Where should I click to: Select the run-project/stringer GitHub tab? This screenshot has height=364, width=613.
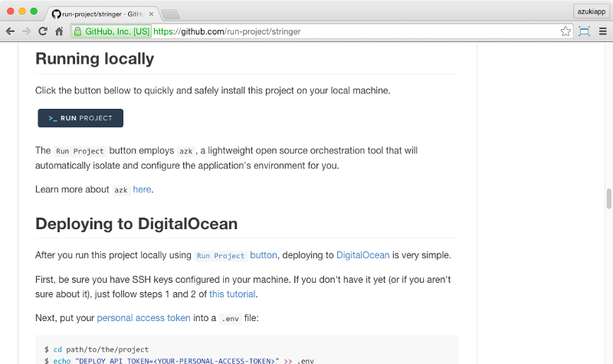[x=103, y=14]
